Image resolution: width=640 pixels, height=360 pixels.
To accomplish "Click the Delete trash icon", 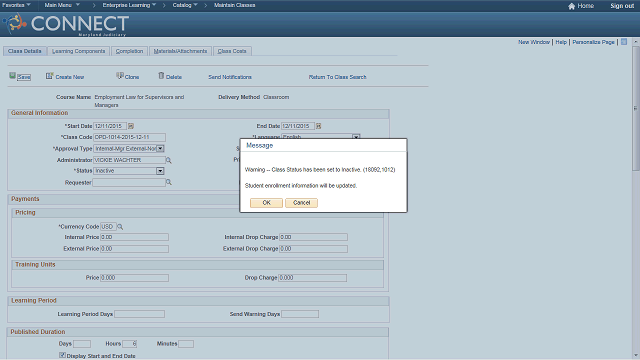I will tap(161, 76).
